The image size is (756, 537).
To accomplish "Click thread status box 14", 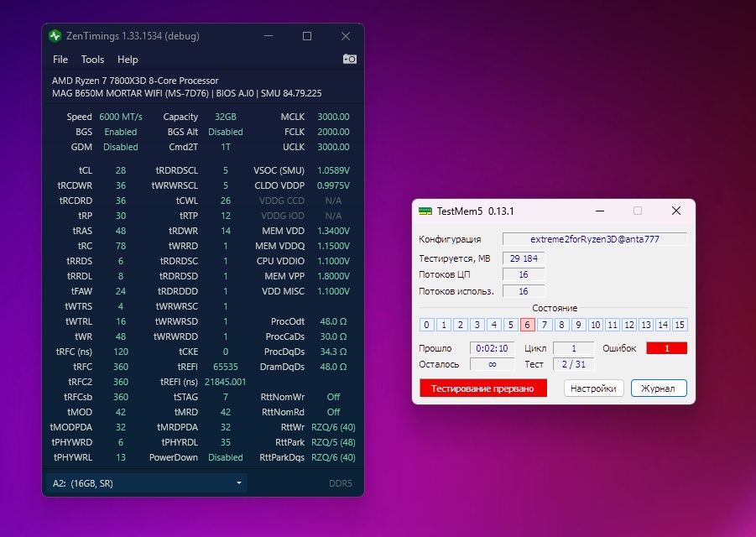I will (x=663, y=325).
